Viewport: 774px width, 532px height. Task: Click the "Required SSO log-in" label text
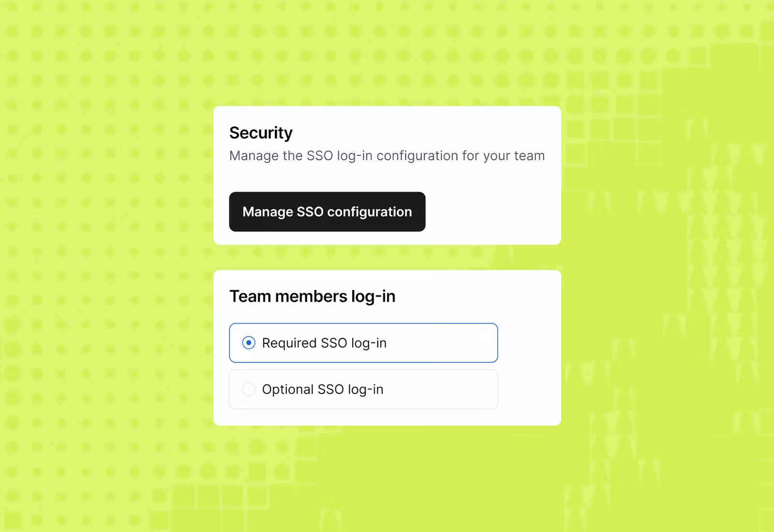point(324,343)
